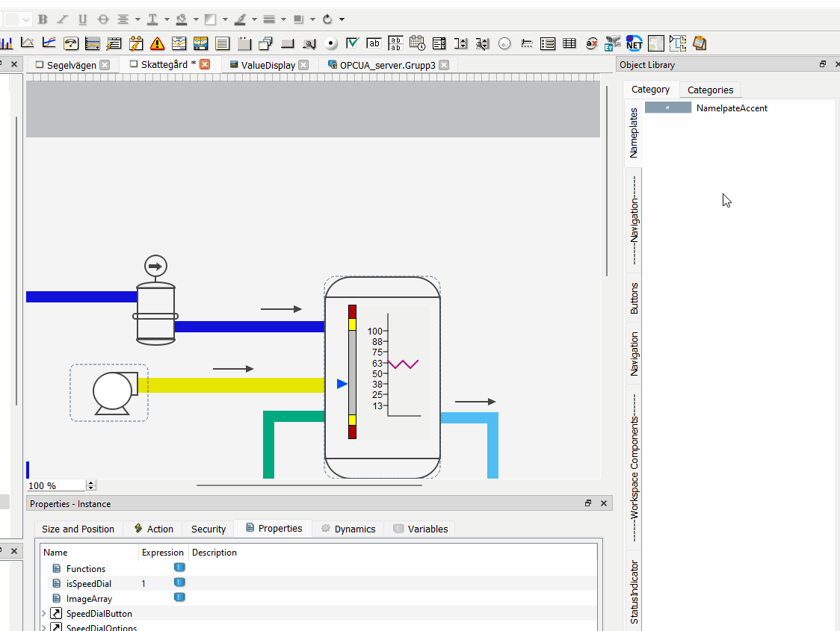Select the warning triangle alarm object tool
Screen dimensions: 840x631
point(157,43)
